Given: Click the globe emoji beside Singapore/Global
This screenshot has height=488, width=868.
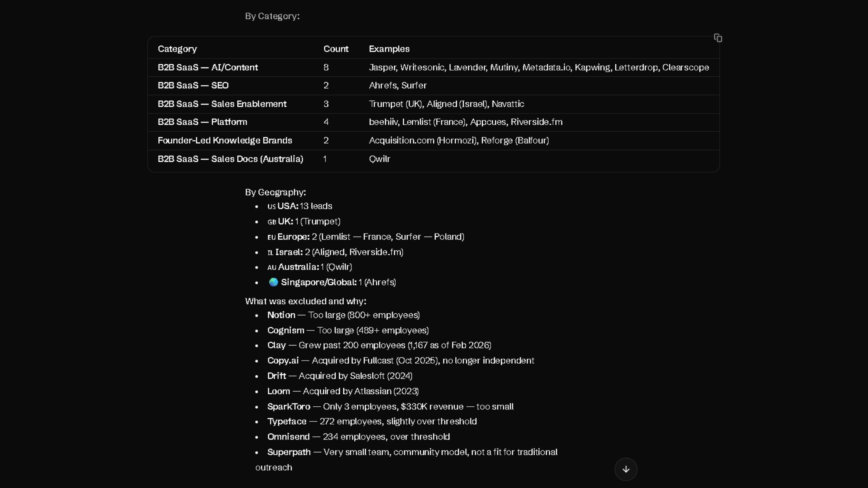Looking at the screenshot, I should (x=274, y=282).
